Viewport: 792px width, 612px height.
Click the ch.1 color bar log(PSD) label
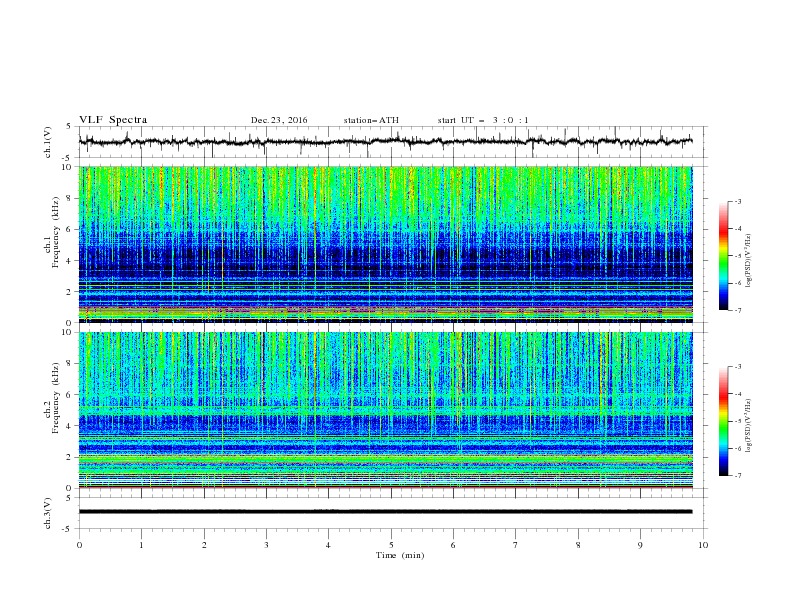pyautogui.click(x=748, y=261)
